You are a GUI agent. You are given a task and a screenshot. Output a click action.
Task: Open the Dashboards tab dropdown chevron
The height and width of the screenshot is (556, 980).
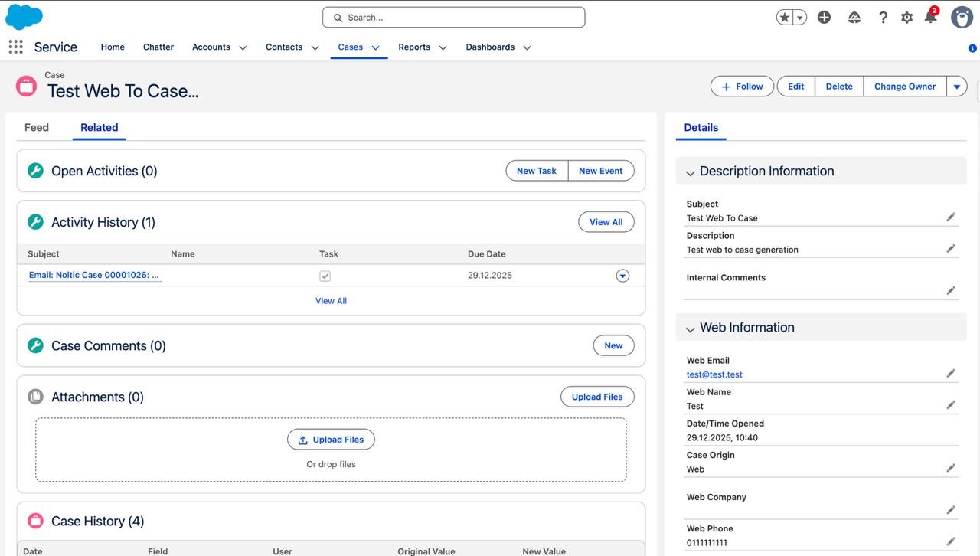[527, 47]
